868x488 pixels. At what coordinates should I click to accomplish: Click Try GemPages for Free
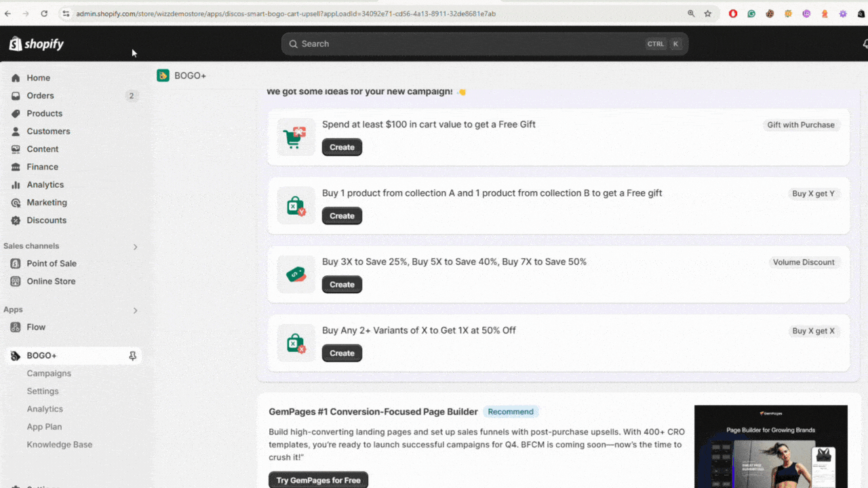click(x=318, y=480)
